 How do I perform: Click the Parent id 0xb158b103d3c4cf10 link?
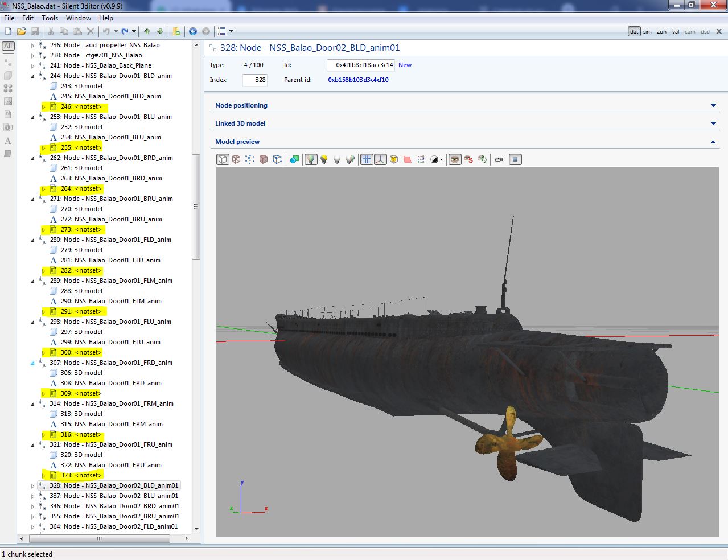pyautogui.click(x=358, y=80)
